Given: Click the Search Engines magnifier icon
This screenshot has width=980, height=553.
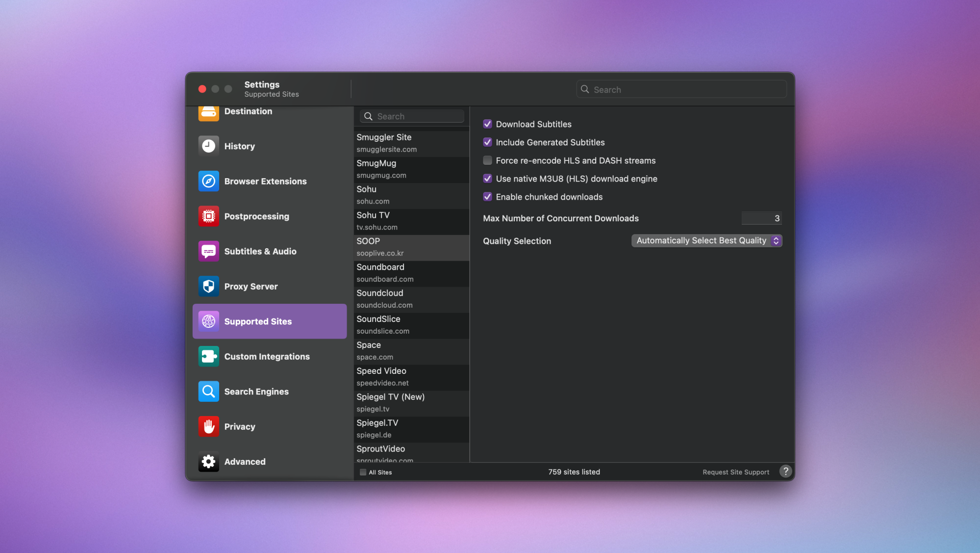Looking at the screenshot, I should click(208, 391).
